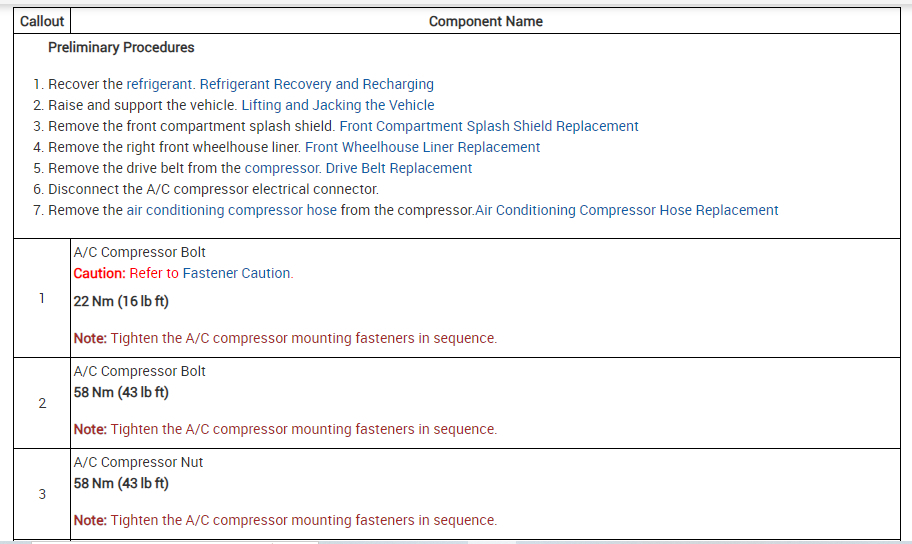The width and height of the screenshot is (912, 544).
Task: Select the Preliminary Procedures heading
Action: [x=121, y=47]
